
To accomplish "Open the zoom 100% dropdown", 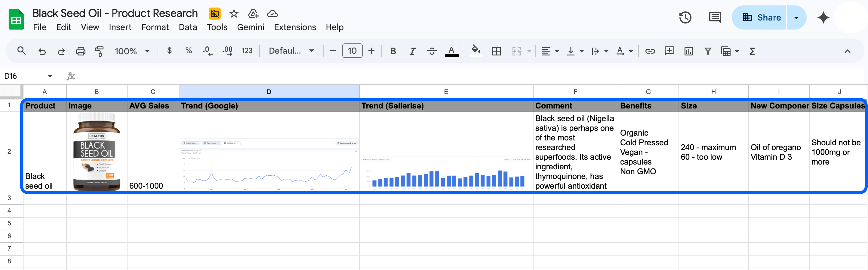I will (x=132, y=51).
